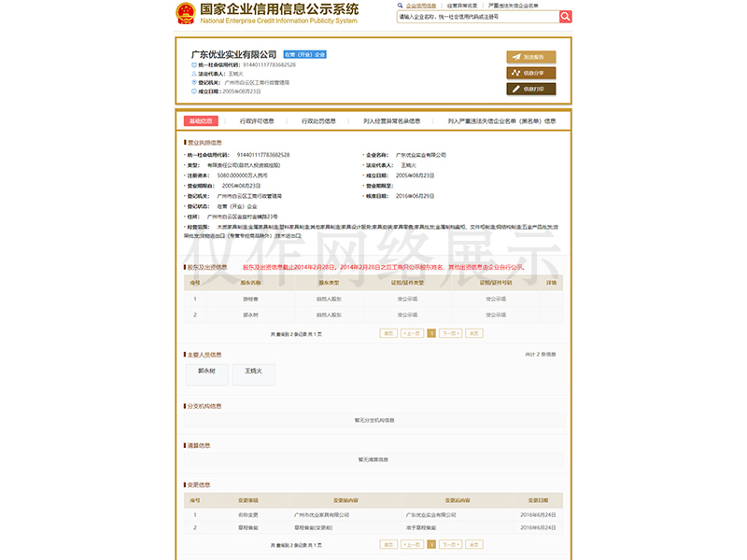Click 上一页 in change records pagination

point(412,544)
